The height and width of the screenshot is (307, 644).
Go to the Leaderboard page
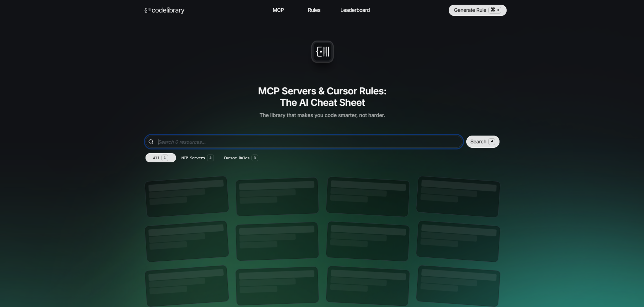click(x=355, y=10)
